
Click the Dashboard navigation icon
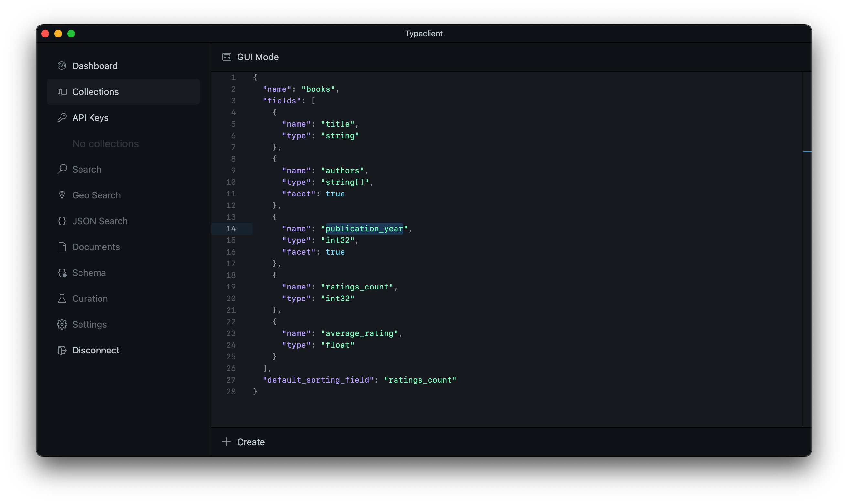[x=61, y=65]
